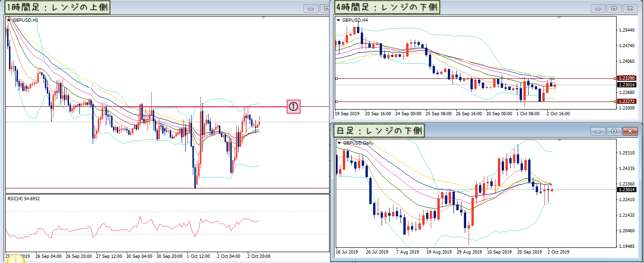Click 1.24740 on H4 price scale
This screenshot has width=644, height=263.
click(x=627, y=45)
